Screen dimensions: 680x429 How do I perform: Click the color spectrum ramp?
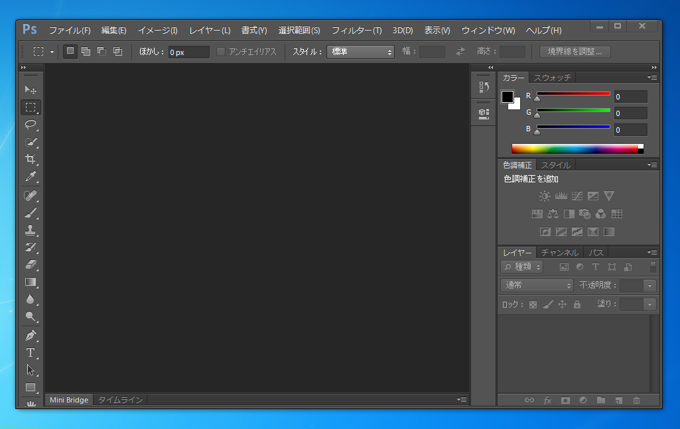point(577,149)
